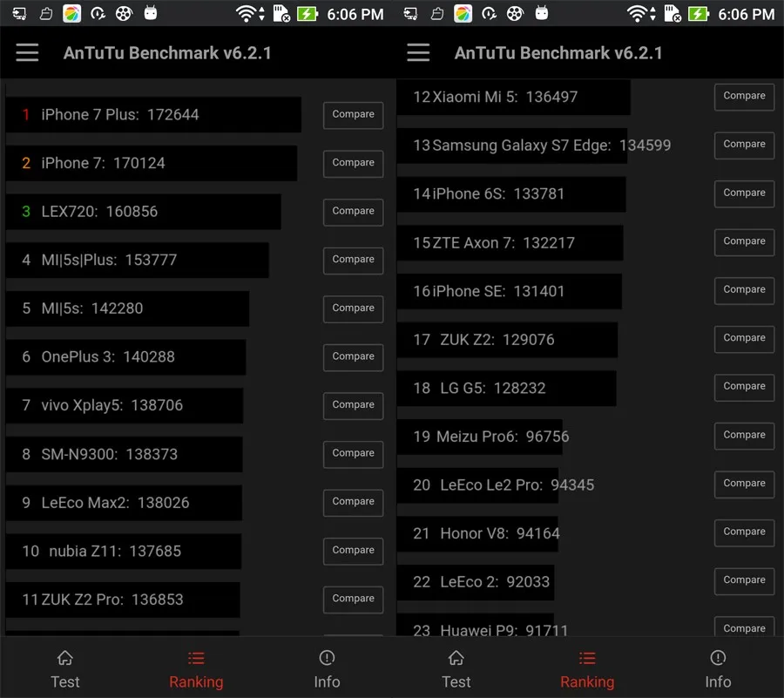The width and height of the screenshot is (784, 698).
Task: Select LeEco 2: 92033 ranking row
Action: click(476, 582)
